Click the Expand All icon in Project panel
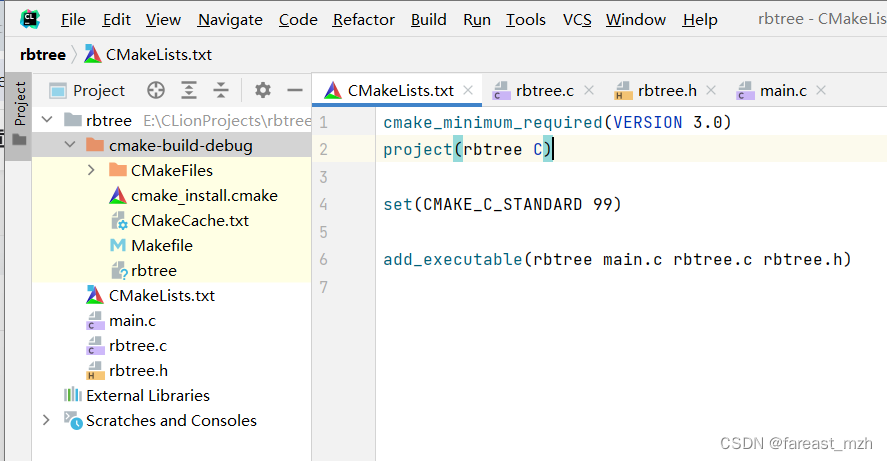Viewport: 887px width, 461px height. (188, 90)
